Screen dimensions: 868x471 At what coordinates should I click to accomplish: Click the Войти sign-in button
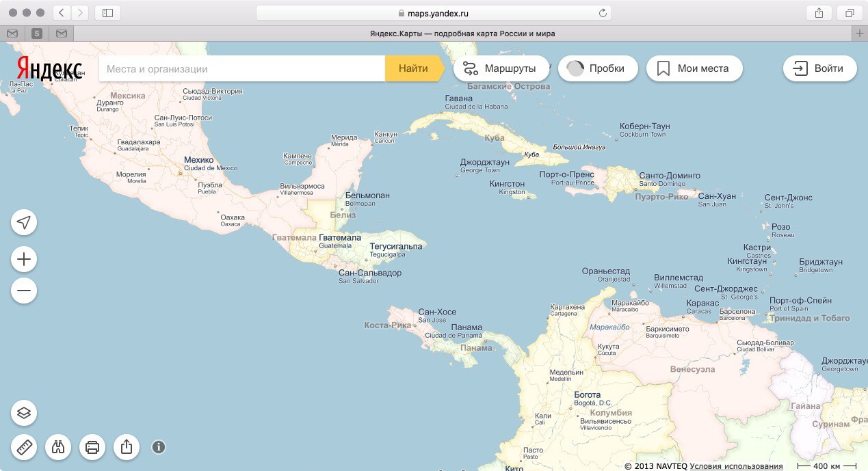tap(819, 68)
